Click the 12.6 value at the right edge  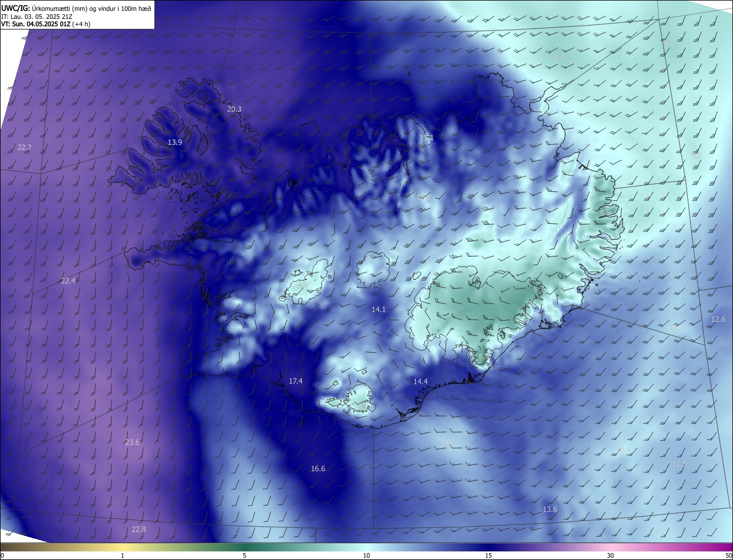pyautogui.click(x=718, y=320)
